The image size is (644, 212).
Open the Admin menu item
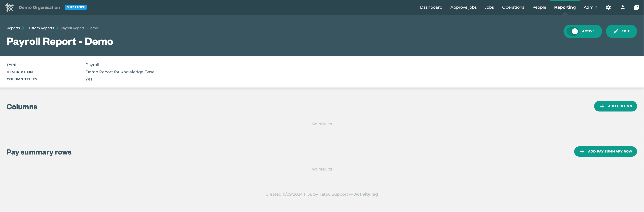[590, 7]
